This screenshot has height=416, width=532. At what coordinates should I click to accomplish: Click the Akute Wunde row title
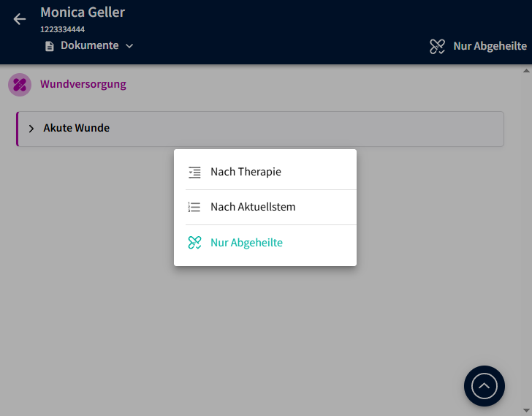click(77, 129)
